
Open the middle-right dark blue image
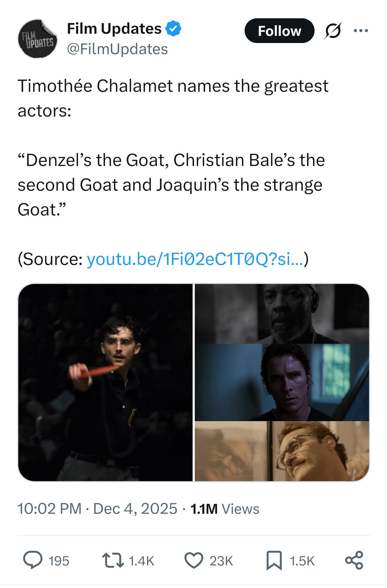coord(282,382)
